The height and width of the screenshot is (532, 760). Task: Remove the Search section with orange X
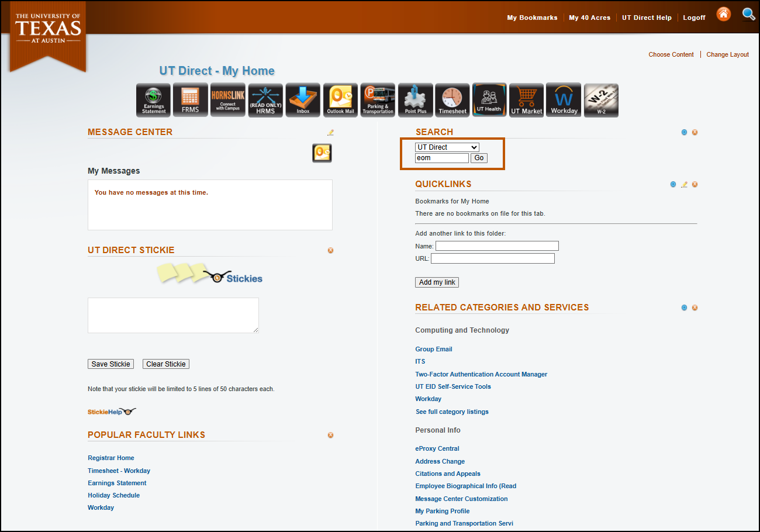(x=695, y=132)
